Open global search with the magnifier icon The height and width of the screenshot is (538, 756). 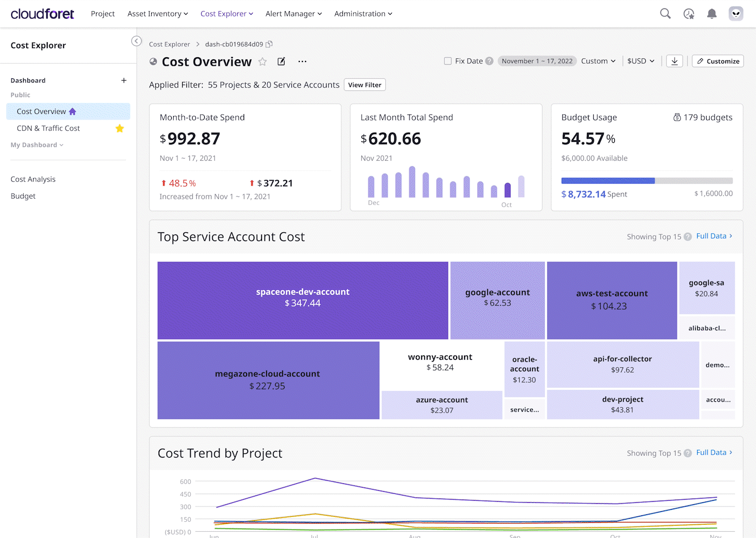click(x=665, y=14)
